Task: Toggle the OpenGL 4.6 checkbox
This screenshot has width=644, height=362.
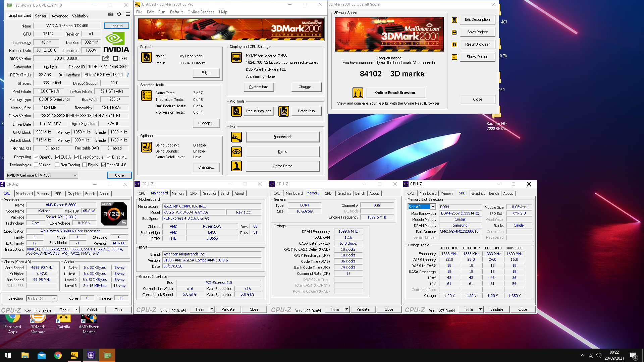Action: [103, 165]
